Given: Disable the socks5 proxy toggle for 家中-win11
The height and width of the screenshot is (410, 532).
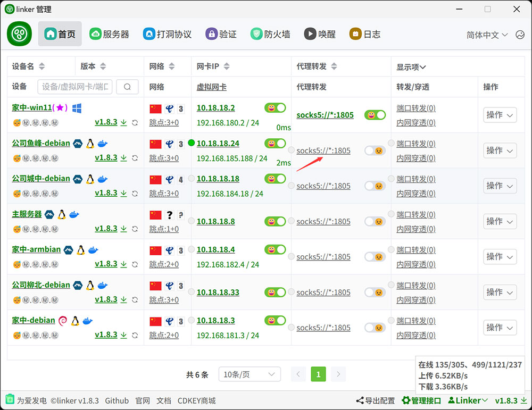Looking at the screenshot, I should pyautogui.click(x=375, y=115).
